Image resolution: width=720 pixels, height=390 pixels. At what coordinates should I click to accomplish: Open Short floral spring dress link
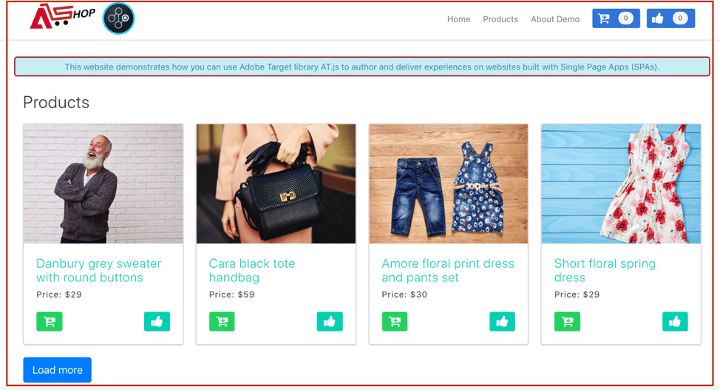tap(605, 271)
